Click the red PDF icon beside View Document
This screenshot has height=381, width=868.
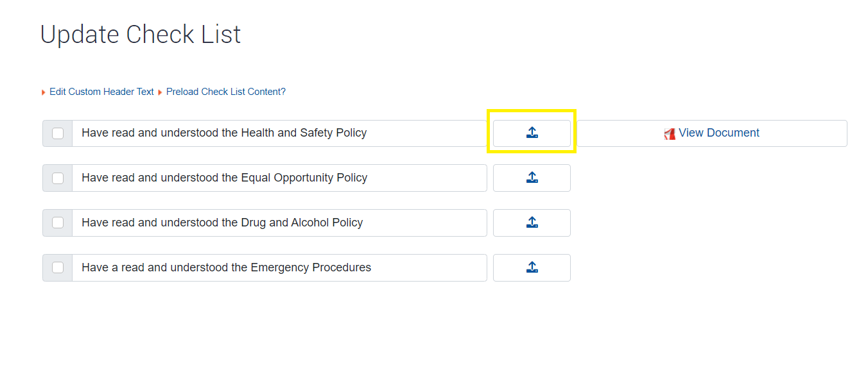click(670, 133)
